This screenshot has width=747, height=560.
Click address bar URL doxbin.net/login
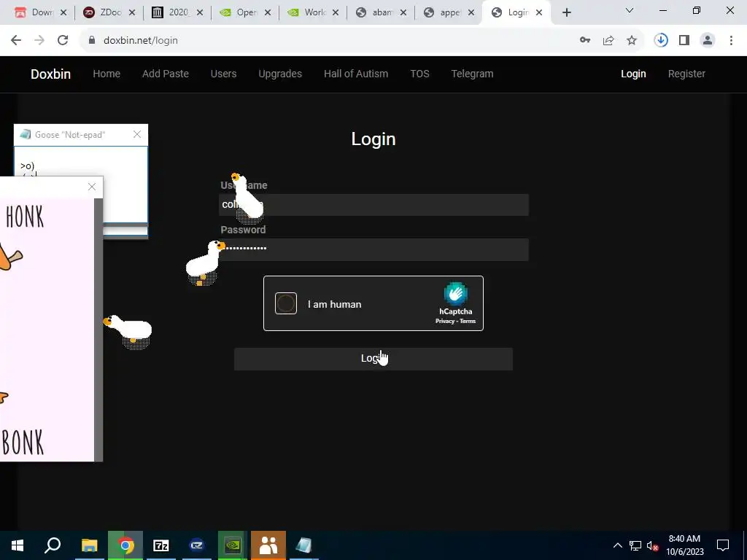pos(141,41)
